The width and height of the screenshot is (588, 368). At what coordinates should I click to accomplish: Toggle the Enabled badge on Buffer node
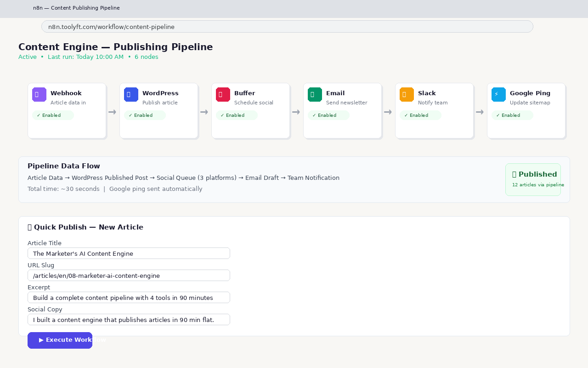(x=237, y=115)
